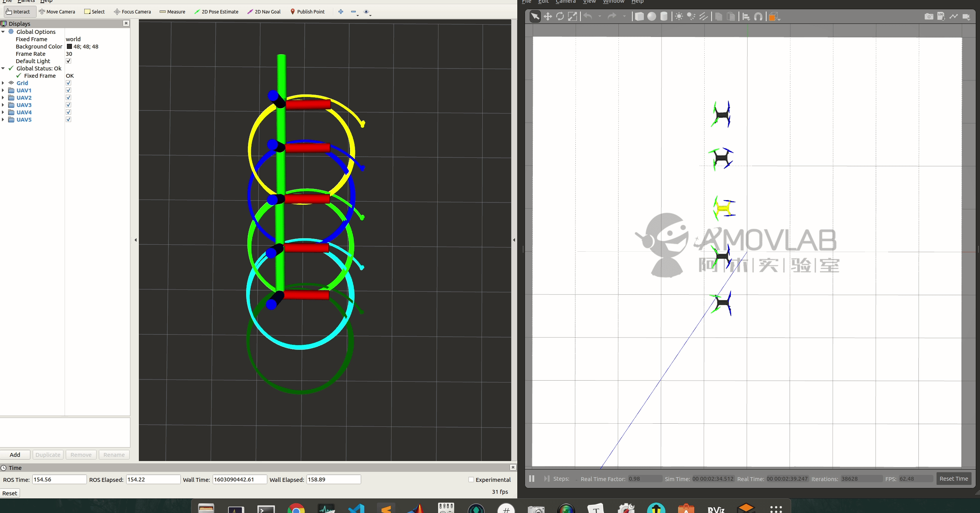This screenshot has width=980, height=513.
Task: Click the Background Color swatch
Action: click(x=69, y=47)
